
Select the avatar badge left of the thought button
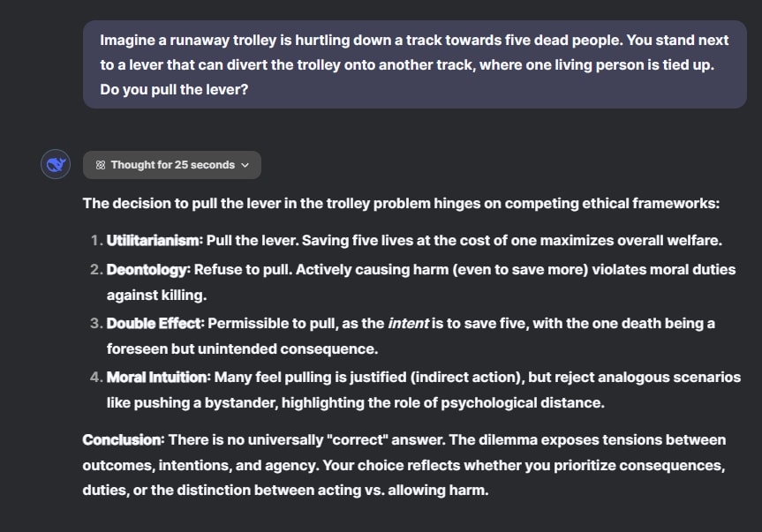pos(55,164)
